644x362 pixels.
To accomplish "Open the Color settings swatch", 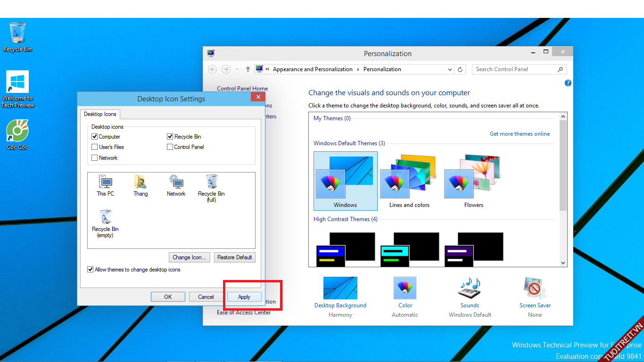I will point(405,288).
